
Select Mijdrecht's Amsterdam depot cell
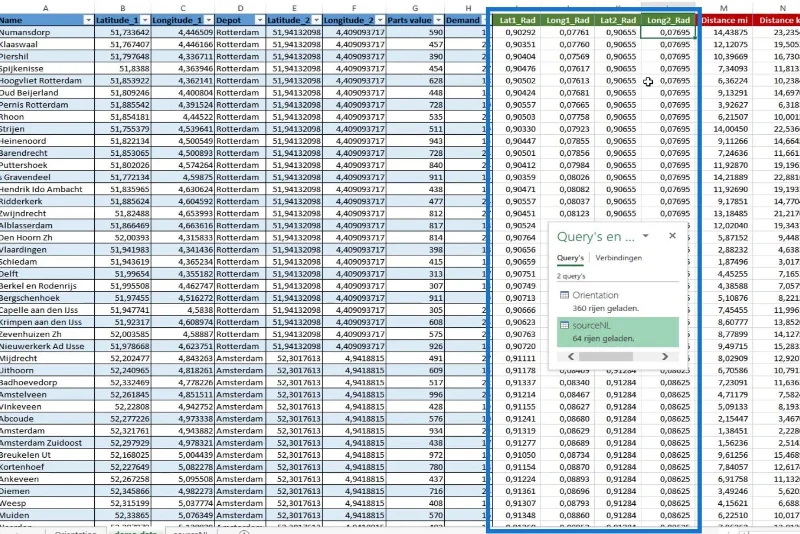pyautogui.click(x=240, y=359)
